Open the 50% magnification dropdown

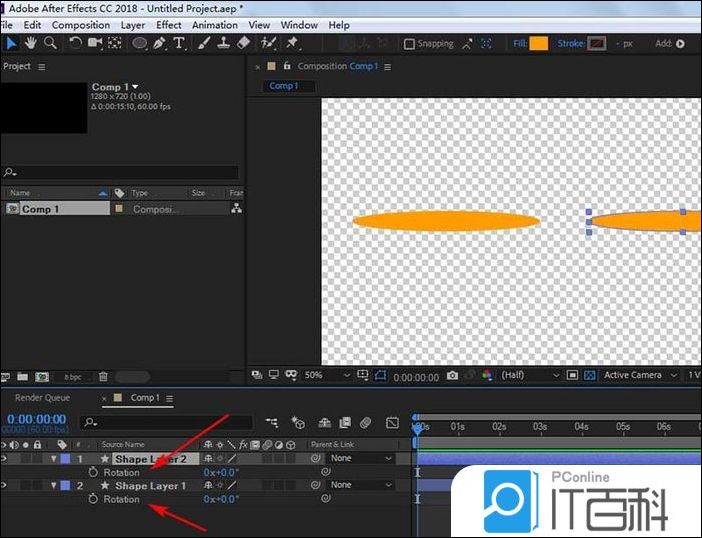tap(327, 376)
